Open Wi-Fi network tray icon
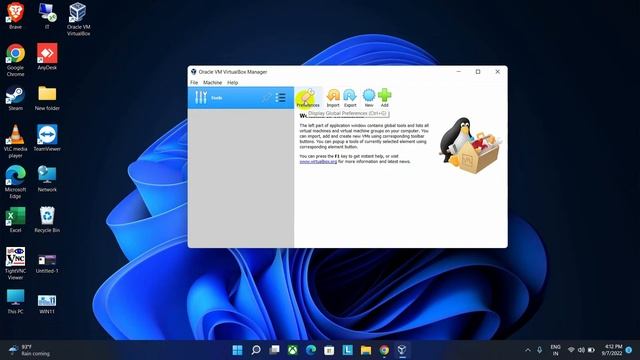 [571, 350]
